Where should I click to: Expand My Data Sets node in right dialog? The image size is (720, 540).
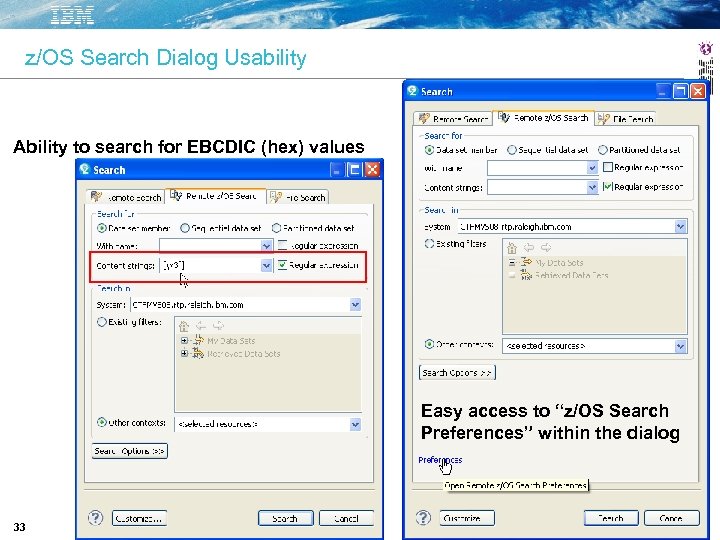(512, 263)
